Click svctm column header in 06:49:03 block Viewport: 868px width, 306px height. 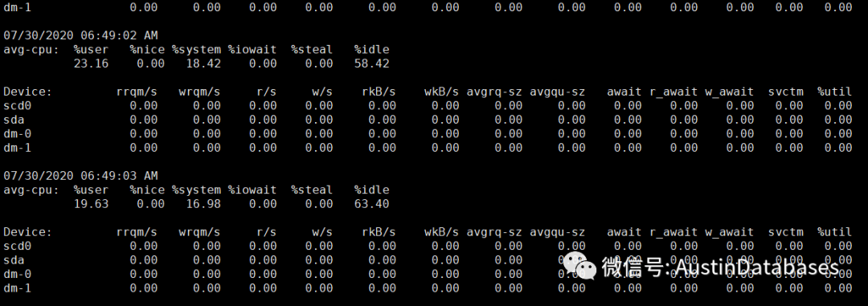click(785, 232)
